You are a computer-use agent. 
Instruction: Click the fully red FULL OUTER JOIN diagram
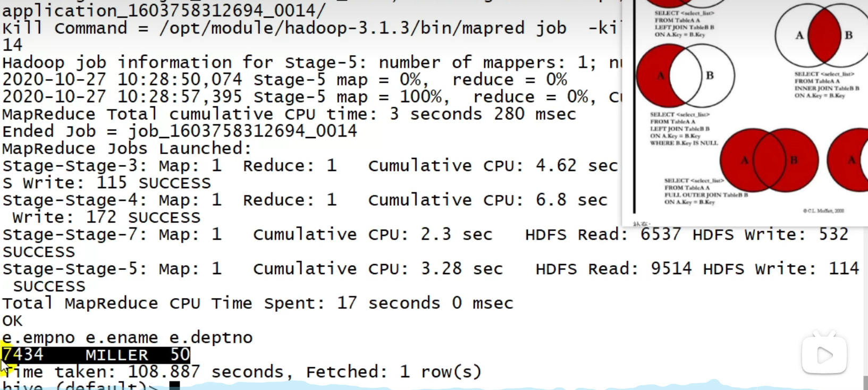pos(769,160)
